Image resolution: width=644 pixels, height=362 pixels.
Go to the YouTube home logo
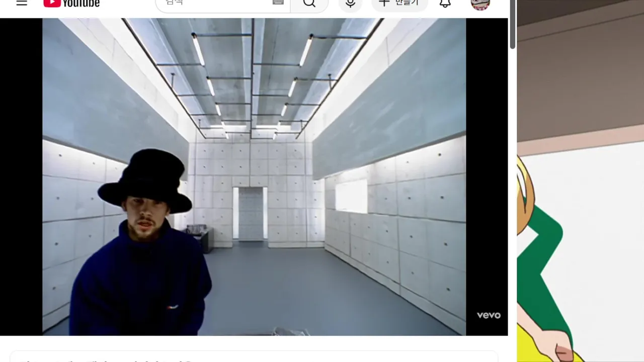click(71, 4)
